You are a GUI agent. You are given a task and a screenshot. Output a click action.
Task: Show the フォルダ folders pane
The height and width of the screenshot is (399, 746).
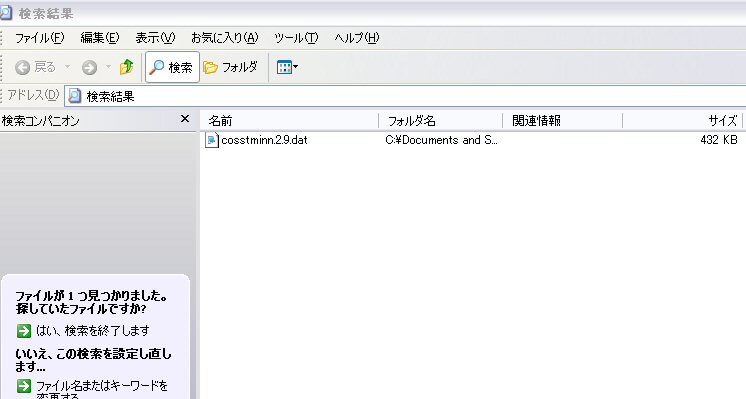point(231,67)
